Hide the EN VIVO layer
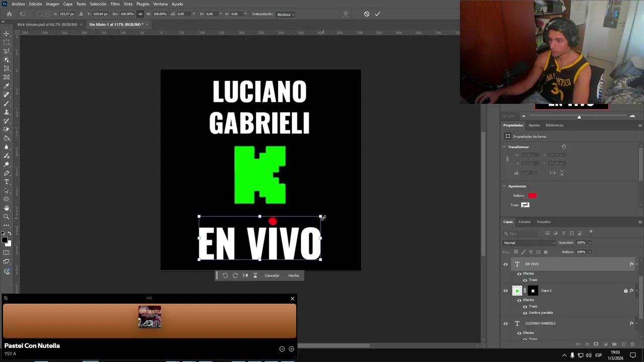644x362 pixels. click(x=506, y=264)
